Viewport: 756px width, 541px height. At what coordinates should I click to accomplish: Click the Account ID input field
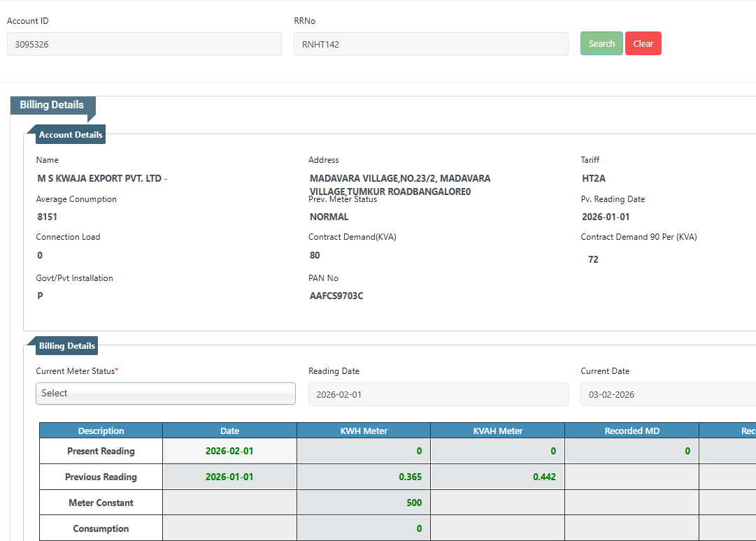coord(144,44)
